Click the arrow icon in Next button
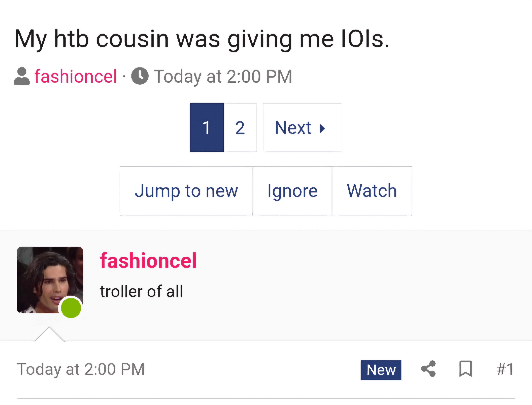The image size is (532, 405). coord(322,128)
